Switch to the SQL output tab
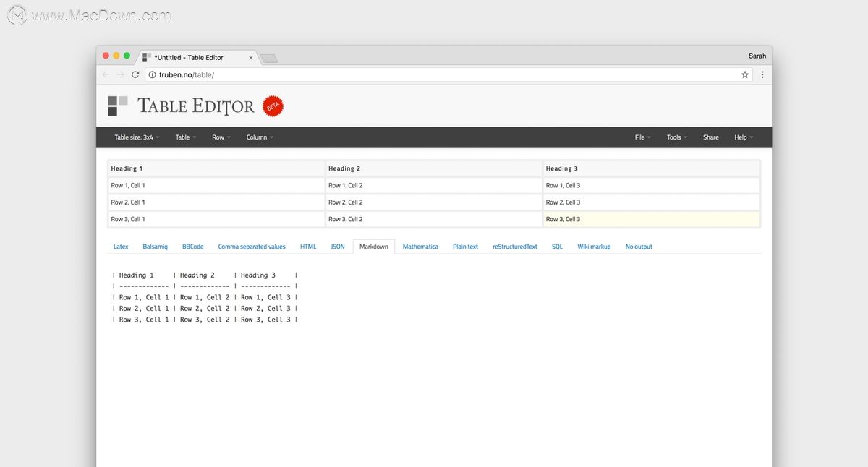This screenshot has width=868, height=467. click(x=557, y=247)
